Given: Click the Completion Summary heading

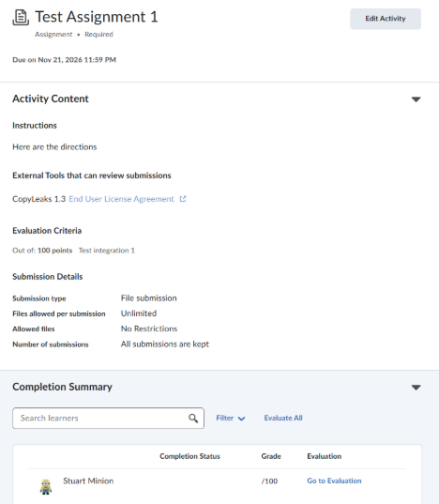Looking at the screenshot, I should [62, 387].
